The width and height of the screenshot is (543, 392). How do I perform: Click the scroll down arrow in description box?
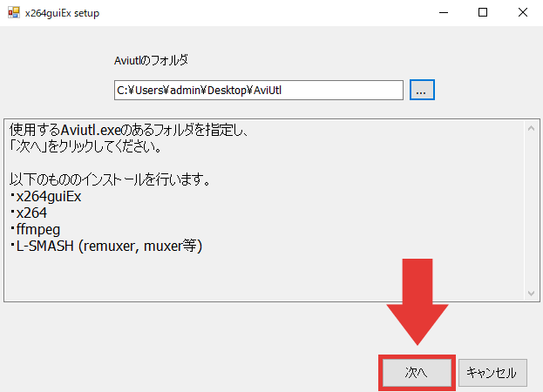coord(531,293)
